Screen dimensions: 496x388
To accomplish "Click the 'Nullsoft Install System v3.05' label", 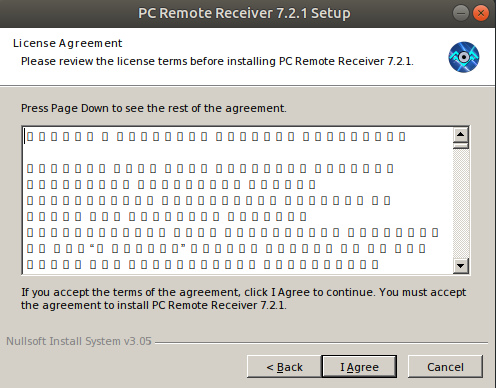I will tap(79, 341).
